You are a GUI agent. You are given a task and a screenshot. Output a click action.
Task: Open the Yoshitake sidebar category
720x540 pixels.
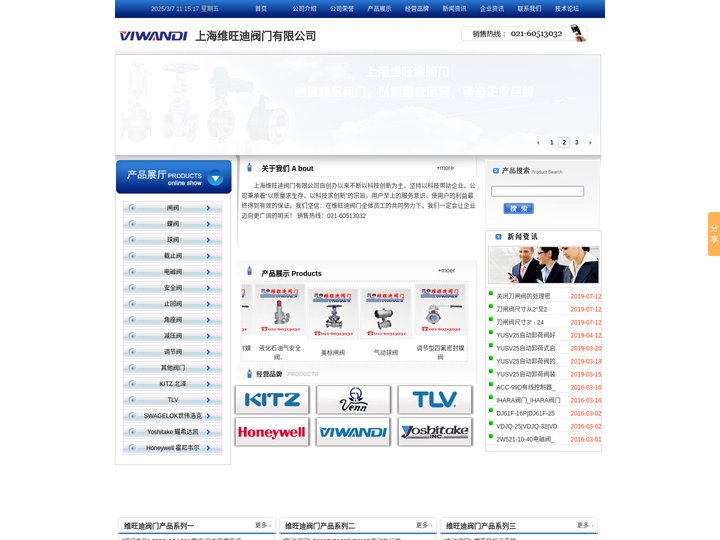173,432
